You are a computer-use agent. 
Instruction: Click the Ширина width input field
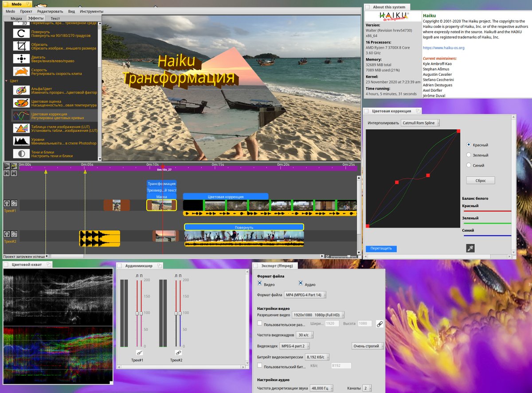332,324
